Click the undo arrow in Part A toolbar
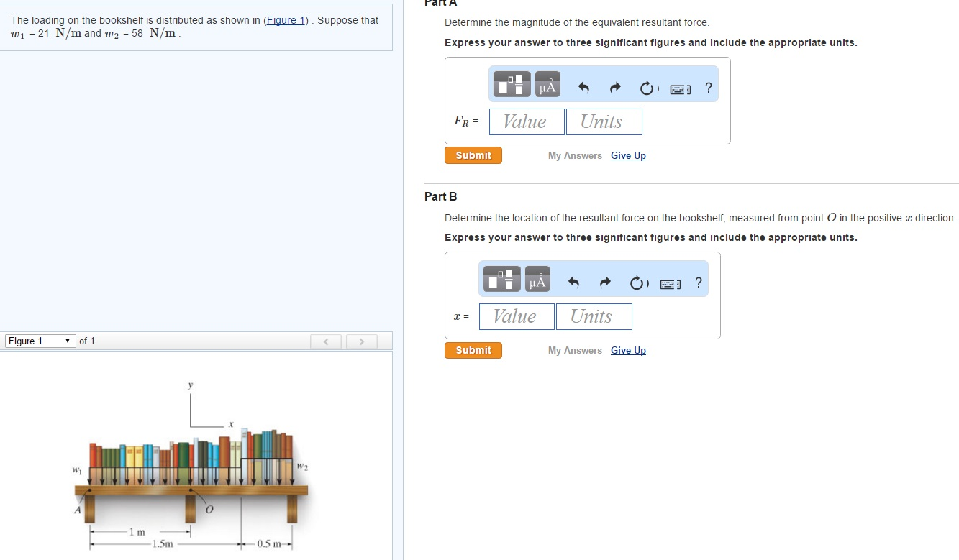This screenshot has height=560, width=959. coord(583,86)
